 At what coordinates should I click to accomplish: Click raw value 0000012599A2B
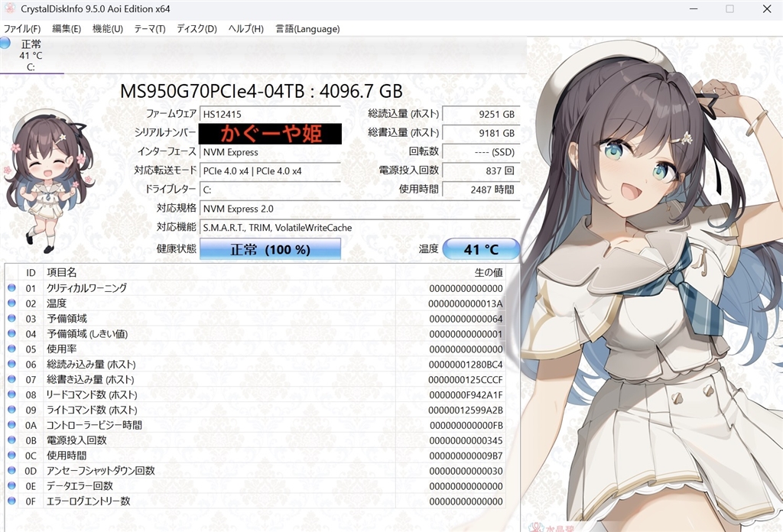pyautogui.click(x=466, y=410)
